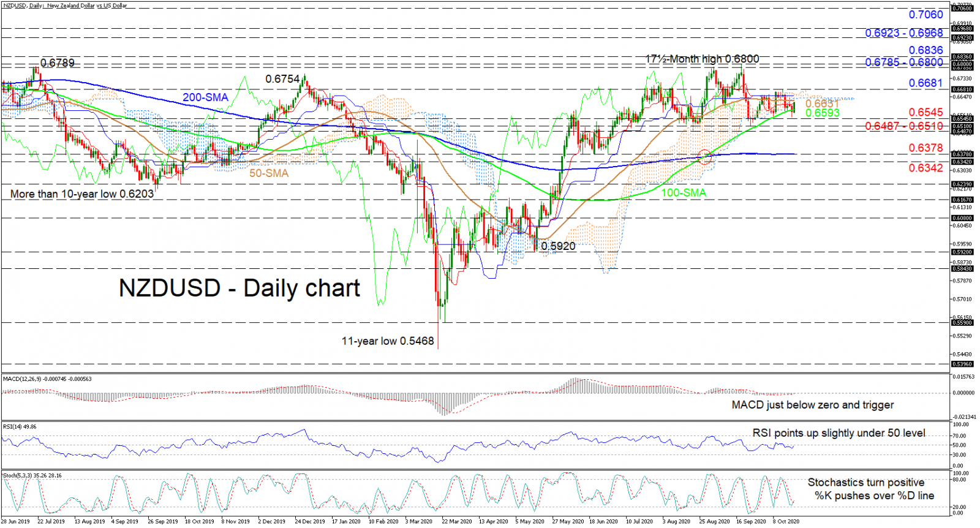Click the red 0.6545 support label
The height and width of the screenshot is (528, 980).
(925, 113)
